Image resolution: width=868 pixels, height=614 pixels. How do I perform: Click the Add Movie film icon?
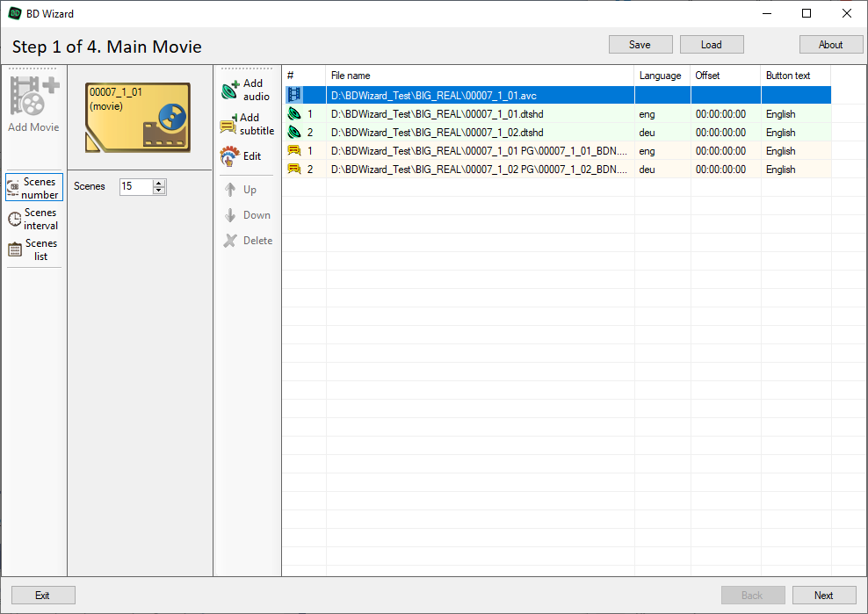33,97
